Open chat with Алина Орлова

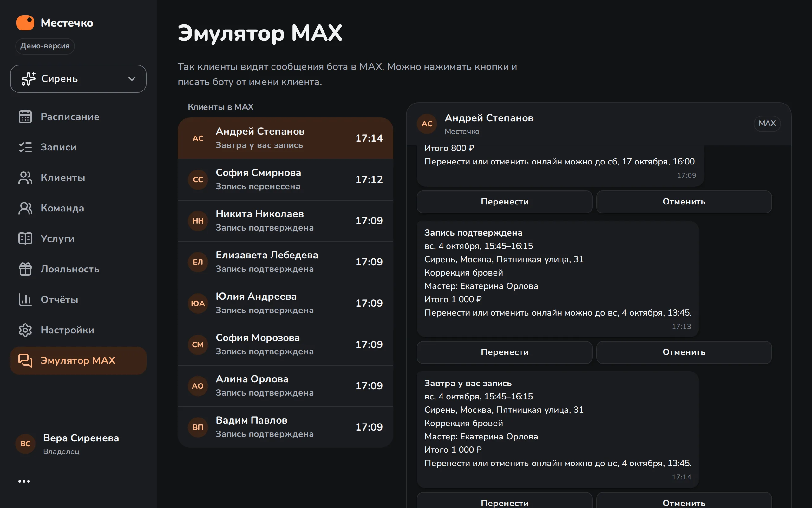click(x=285, y=386)
